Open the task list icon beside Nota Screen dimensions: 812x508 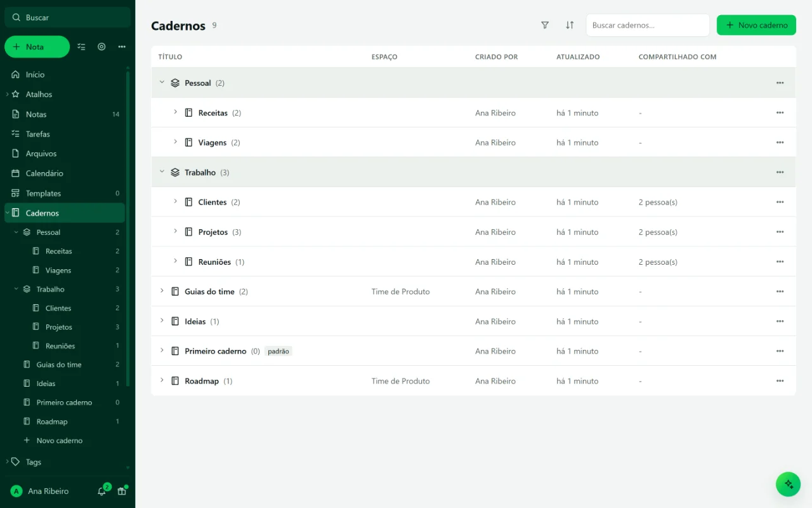tap(81, 47)
